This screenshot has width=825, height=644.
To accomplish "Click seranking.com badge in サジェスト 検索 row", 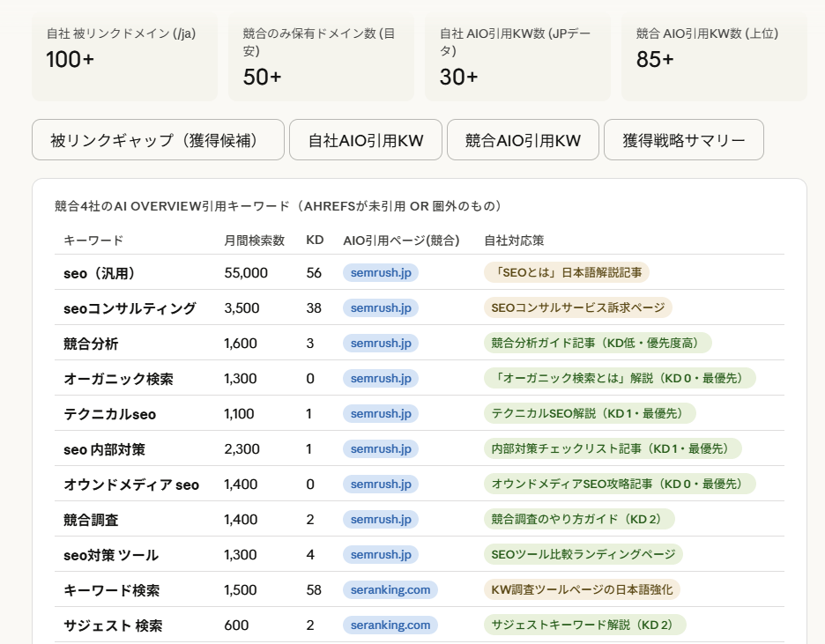I will tap(390, 625).
